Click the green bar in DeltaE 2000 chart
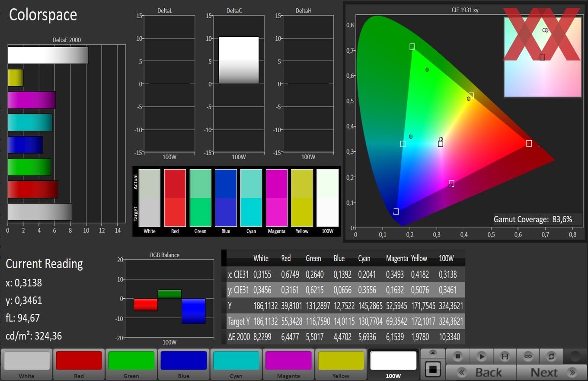588x381 pixels. coord(29,167)
